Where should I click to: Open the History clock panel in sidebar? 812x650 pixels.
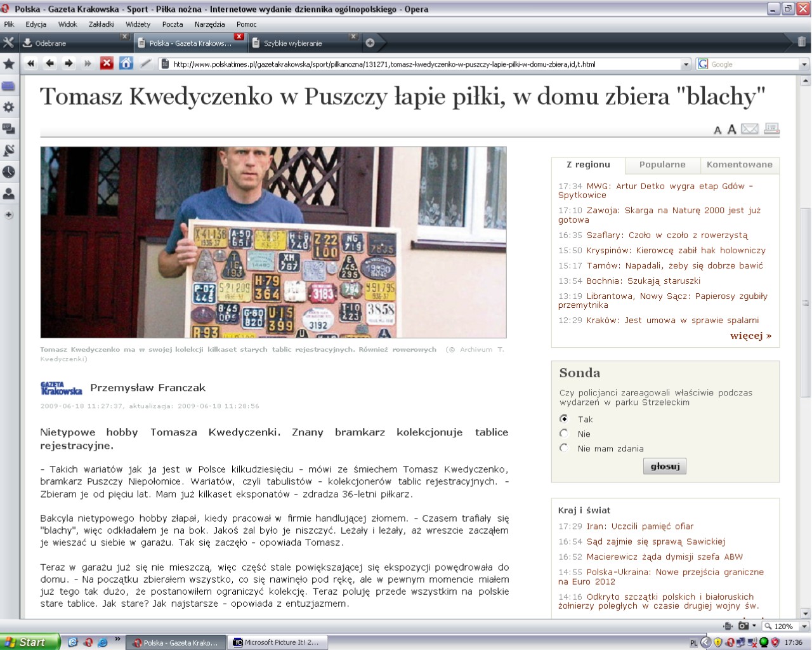tap(9, 172)
